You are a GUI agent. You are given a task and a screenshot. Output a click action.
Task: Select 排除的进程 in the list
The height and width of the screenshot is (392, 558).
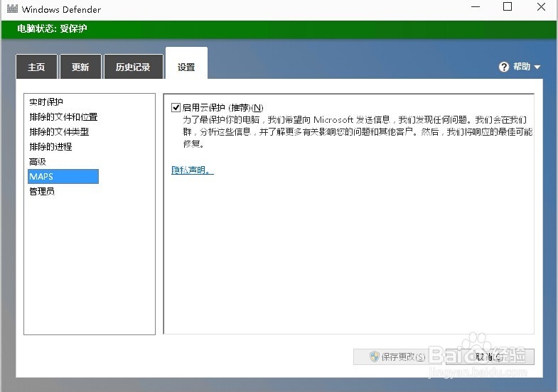pyautogui.click(x=50, y=147)
